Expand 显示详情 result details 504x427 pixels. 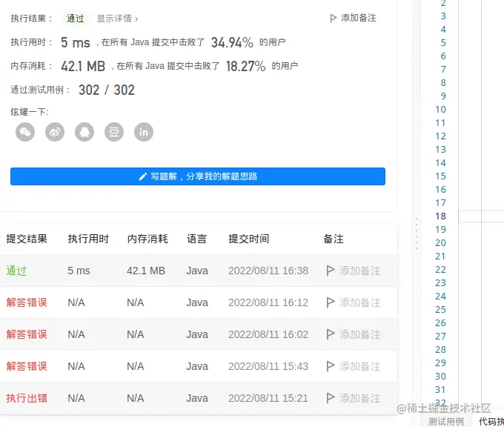pyautogui.click(x=117, y=19)
